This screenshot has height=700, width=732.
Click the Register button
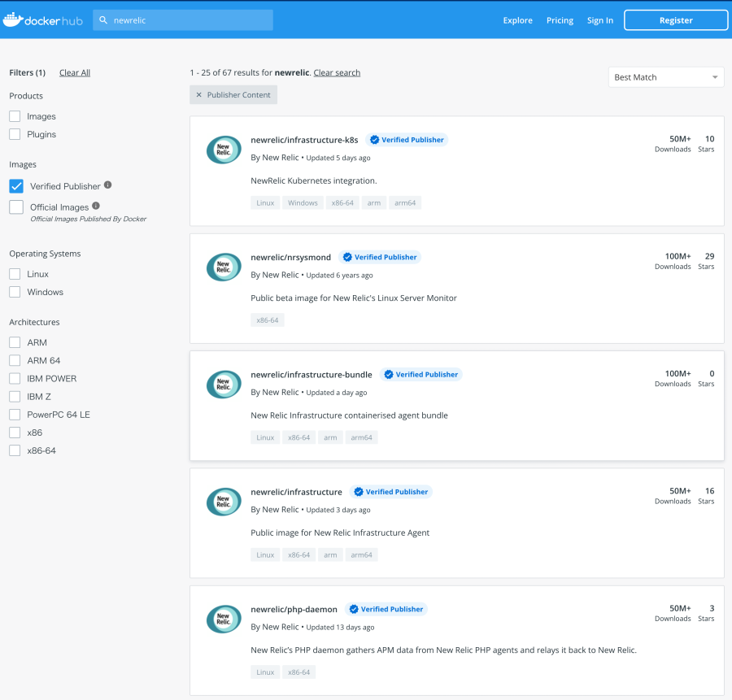[676, 20]
